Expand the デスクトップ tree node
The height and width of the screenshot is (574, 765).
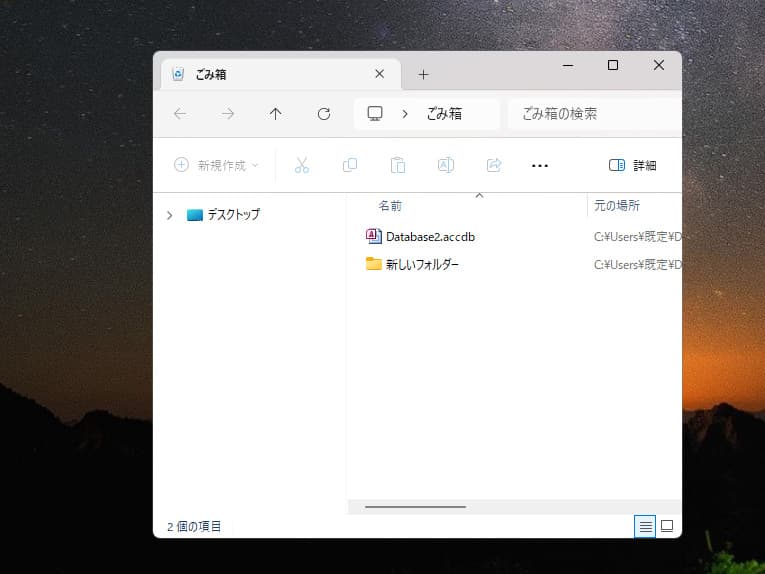(x=169, y=215)
